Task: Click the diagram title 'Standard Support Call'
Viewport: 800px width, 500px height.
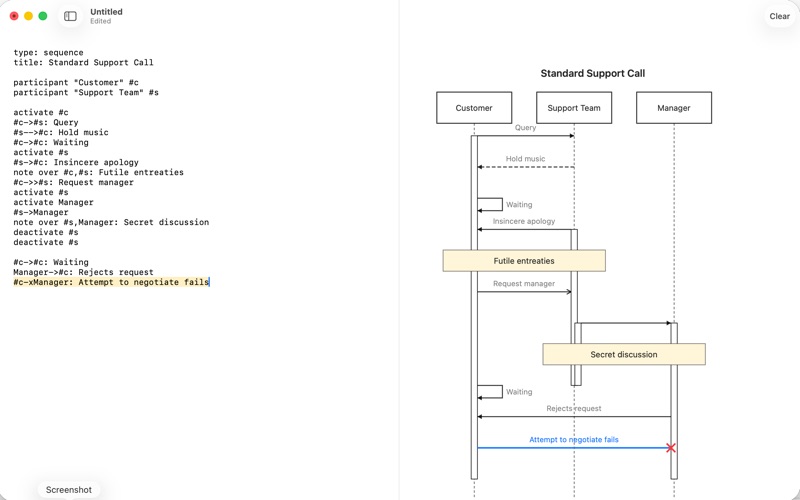Action: tap(592, 73)
